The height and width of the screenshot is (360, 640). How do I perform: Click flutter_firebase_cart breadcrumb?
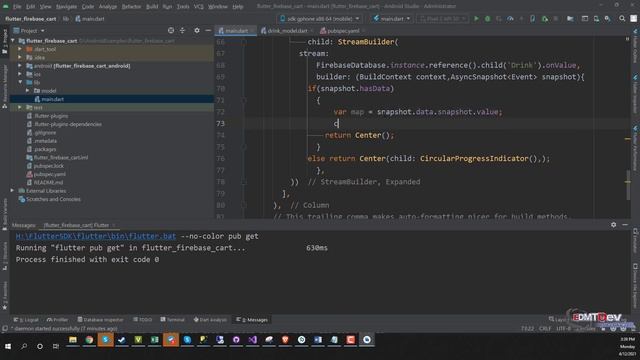tap(31, 19)
